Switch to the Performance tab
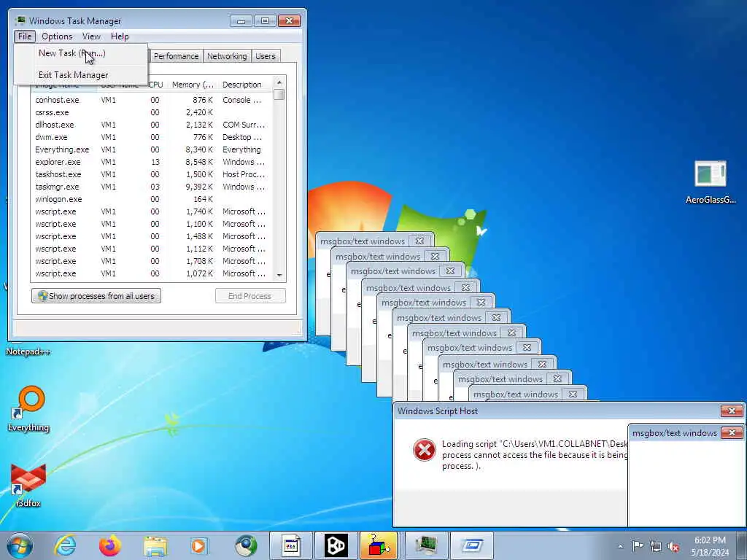The width and height of the screenshot is (747, 560). (x=176, y=56)
